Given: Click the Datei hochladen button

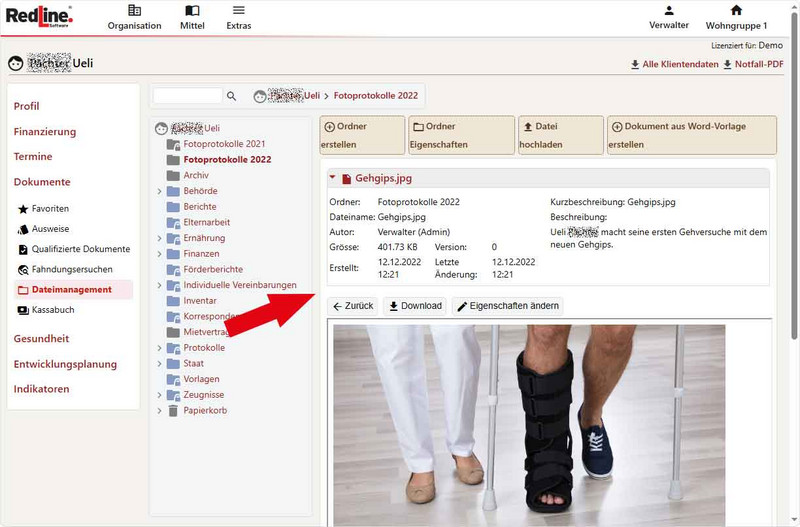Looking at the screenshot, I should click(x=560, y=135).
